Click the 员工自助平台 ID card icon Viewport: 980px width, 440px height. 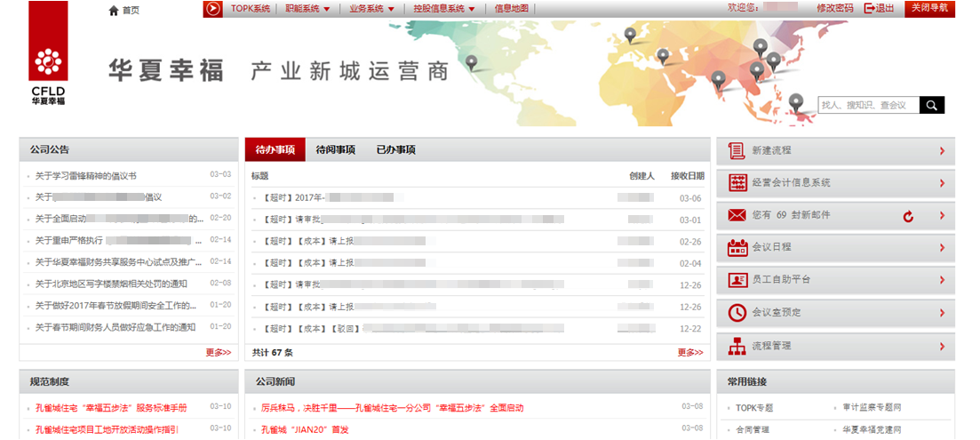point(737,280)
